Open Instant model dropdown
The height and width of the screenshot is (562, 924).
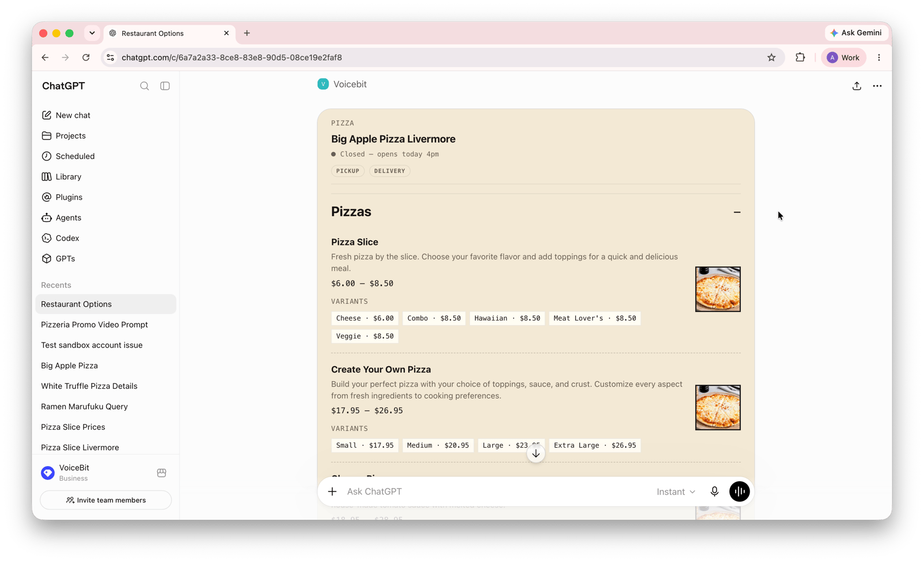click(x=676, y=492)
